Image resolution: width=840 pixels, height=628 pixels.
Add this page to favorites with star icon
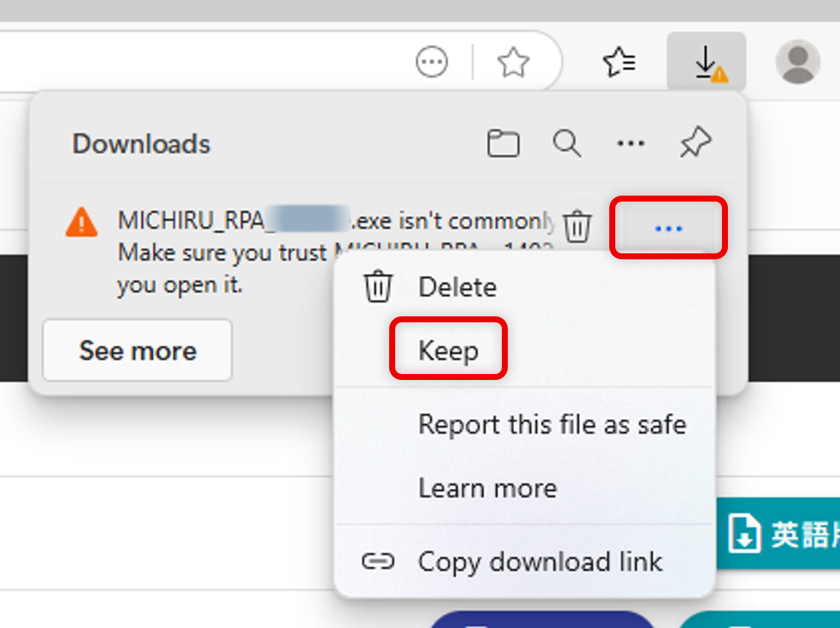(x=513, y=62)
